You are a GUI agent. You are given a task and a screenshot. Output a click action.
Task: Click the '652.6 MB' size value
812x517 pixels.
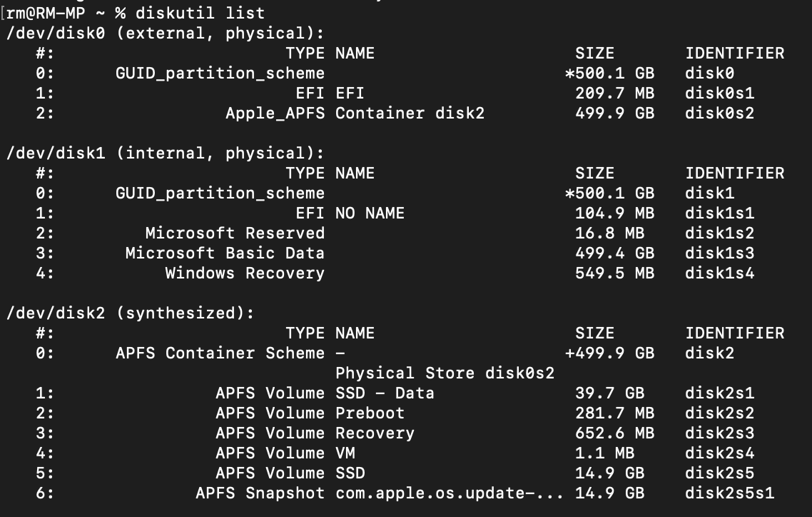614,433
